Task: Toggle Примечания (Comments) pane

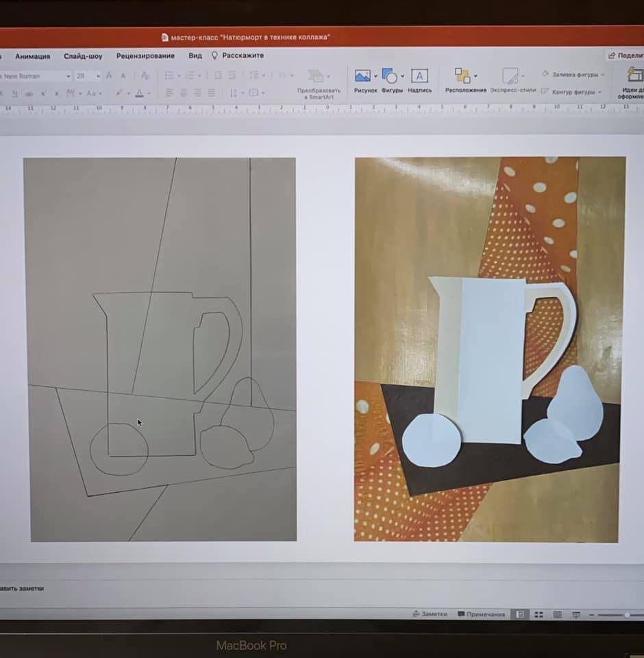Action: (x=481, y=614)
